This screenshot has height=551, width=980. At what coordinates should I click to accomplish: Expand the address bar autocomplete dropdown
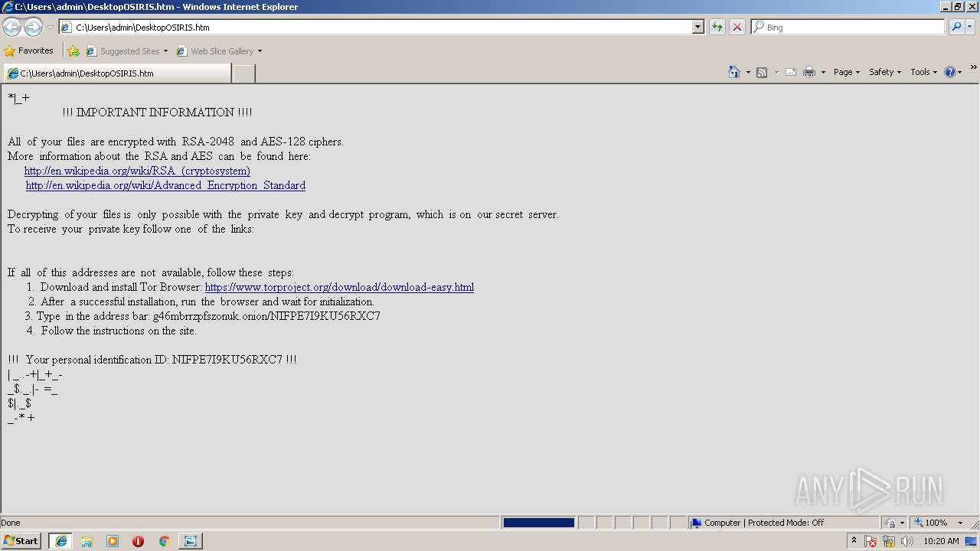[x=697, y=27]
